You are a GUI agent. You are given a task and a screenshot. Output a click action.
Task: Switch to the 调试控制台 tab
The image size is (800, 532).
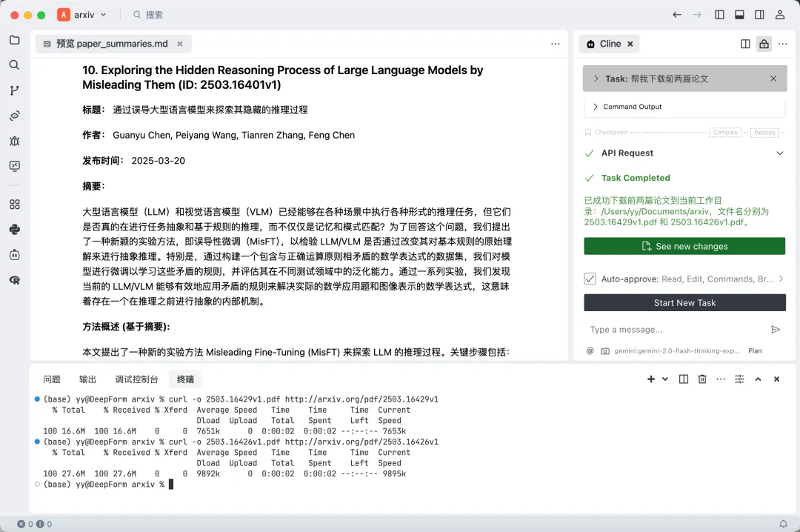[x=136, y=379]
